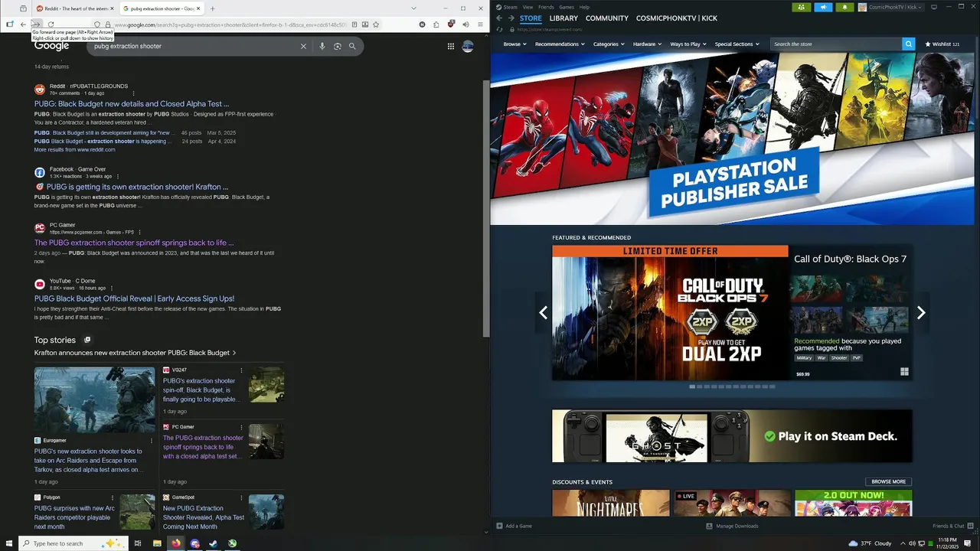Expand Steam Browse dropdown
Image resolution: width=980 pixels, height=551 pixels.
[x=514, y=44]
